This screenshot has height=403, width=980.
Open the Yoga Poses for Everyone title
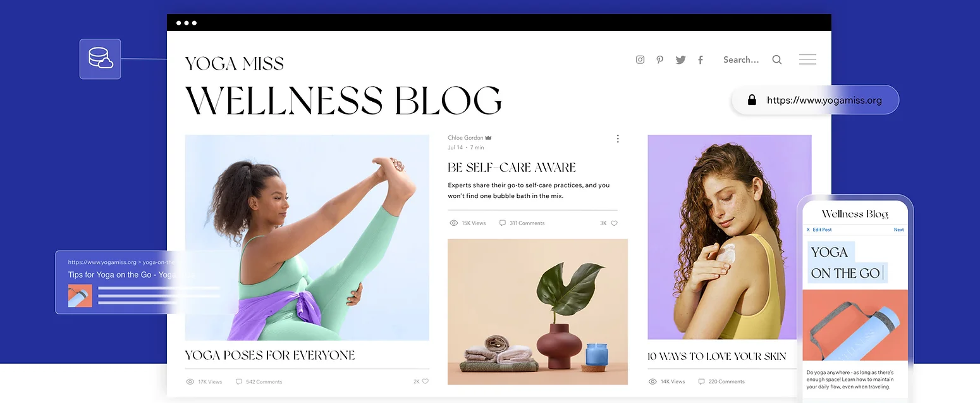(270, 355)
